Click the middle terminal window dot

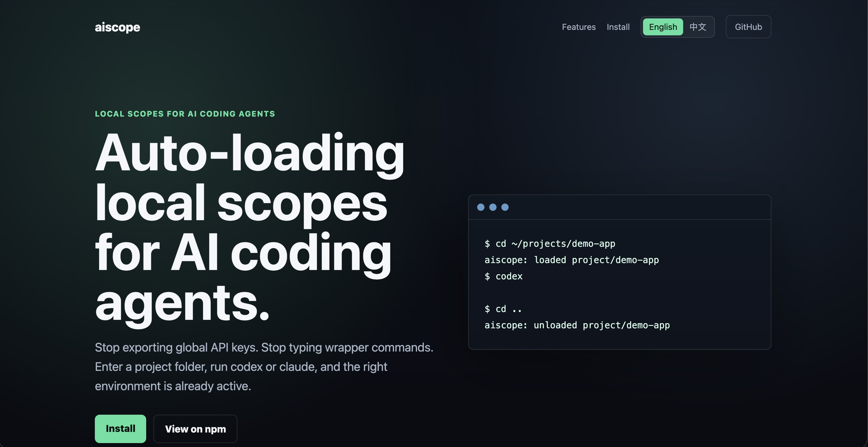pos(493,207)
